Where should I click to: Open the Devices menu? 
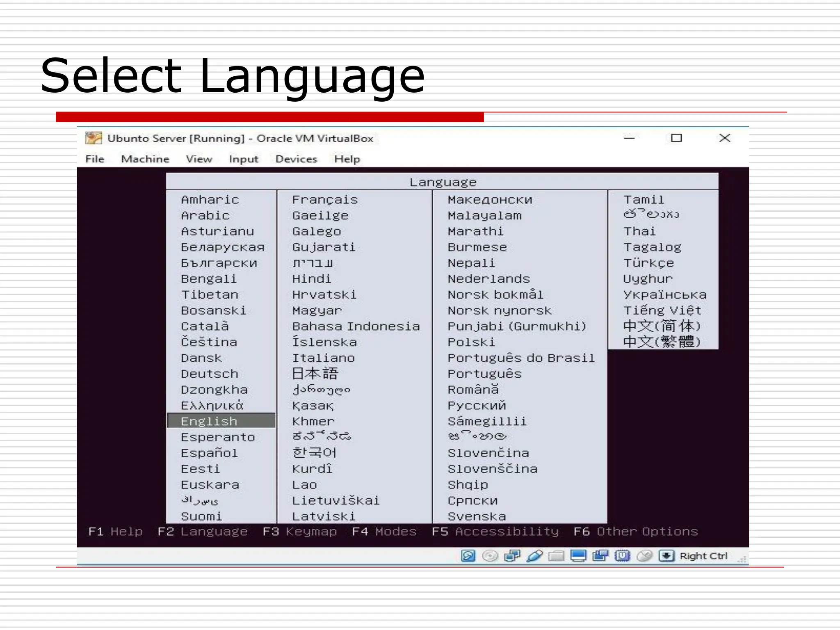tap(296, 159)
